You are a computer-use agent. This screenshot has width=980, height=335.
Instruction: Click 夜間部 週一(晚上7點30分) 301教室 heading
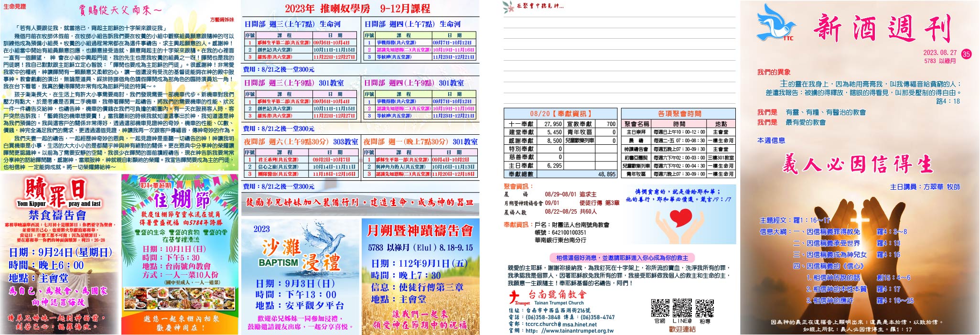[x=420, y=142]
